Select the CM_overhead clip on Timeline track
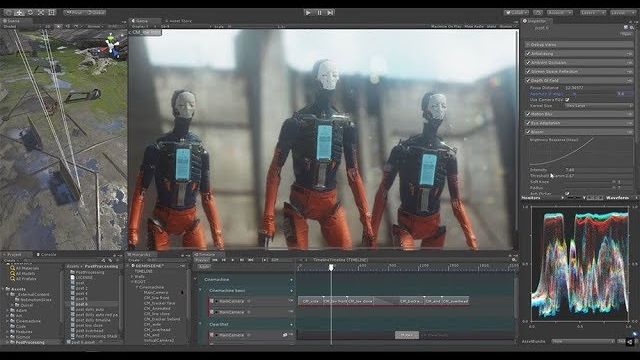This screenshot has height=360, width=640. [455, 301]
